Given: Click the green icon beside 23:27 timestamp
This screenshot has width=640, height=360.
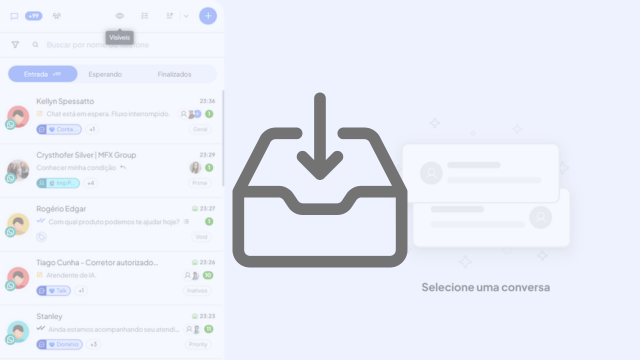Looking at the screenshot, I should pyautogui.click(x=195, y=209).
